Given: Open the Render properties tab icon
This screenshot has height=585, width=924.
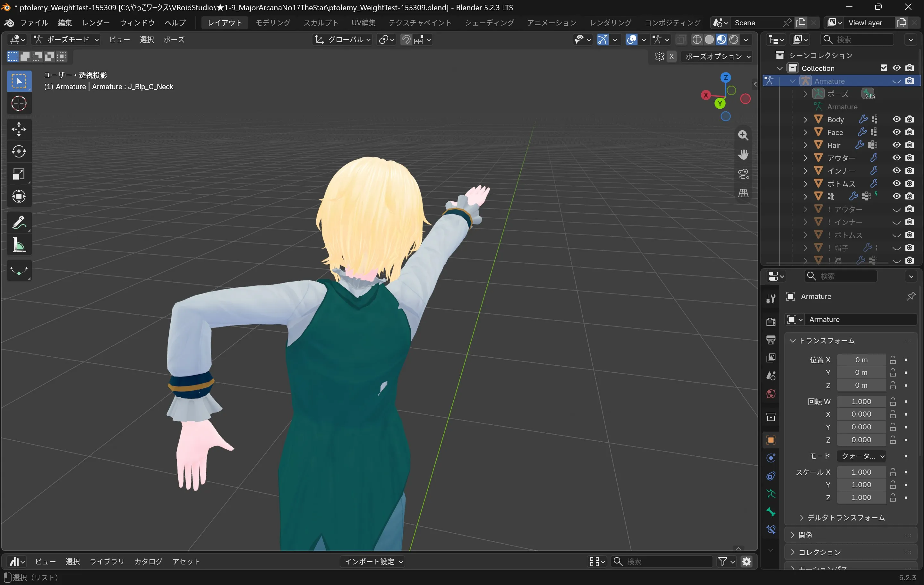Looking at the screenshot, I should coord(771,321).
